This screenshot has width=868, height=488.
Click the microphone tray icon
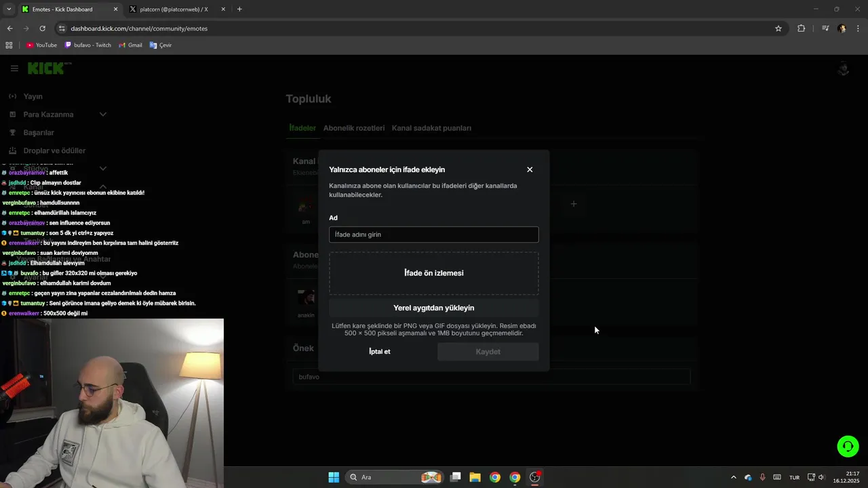tap(762, 477)
